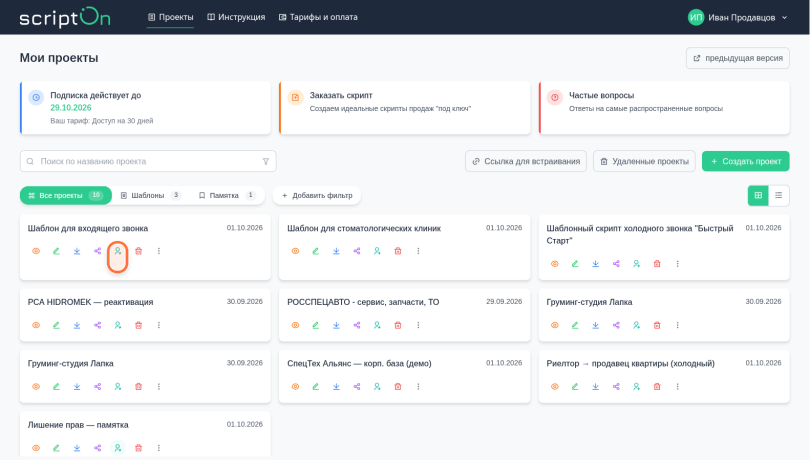
Task: Share Шаблон для входящего звонка
Action: coord(97,251)
